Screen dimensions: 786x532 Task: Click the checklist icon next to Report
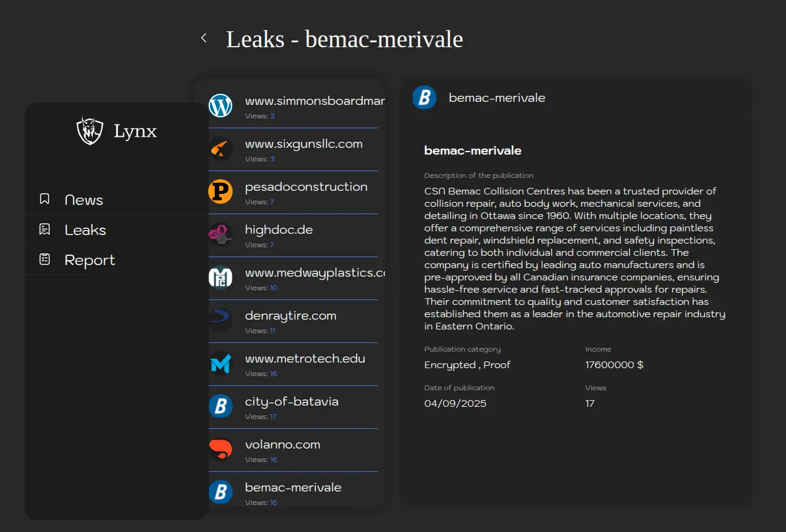click(45, 260)
